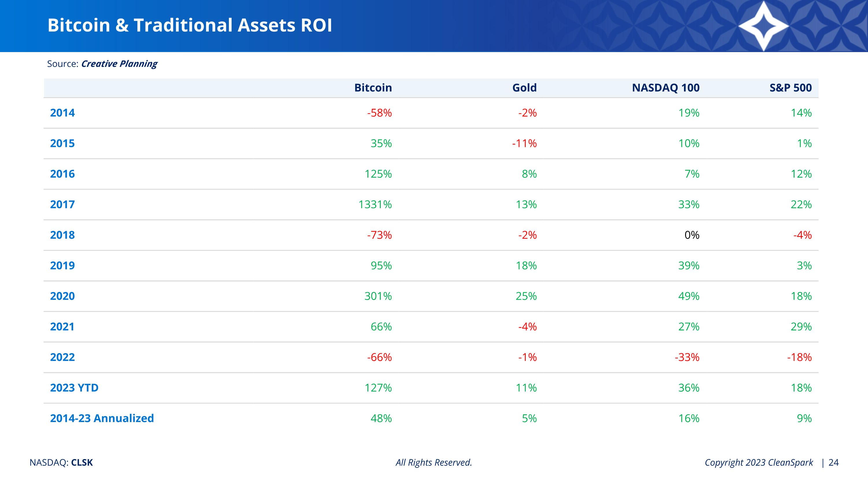Select Gold's -11% value for 2015

point(524,143)
